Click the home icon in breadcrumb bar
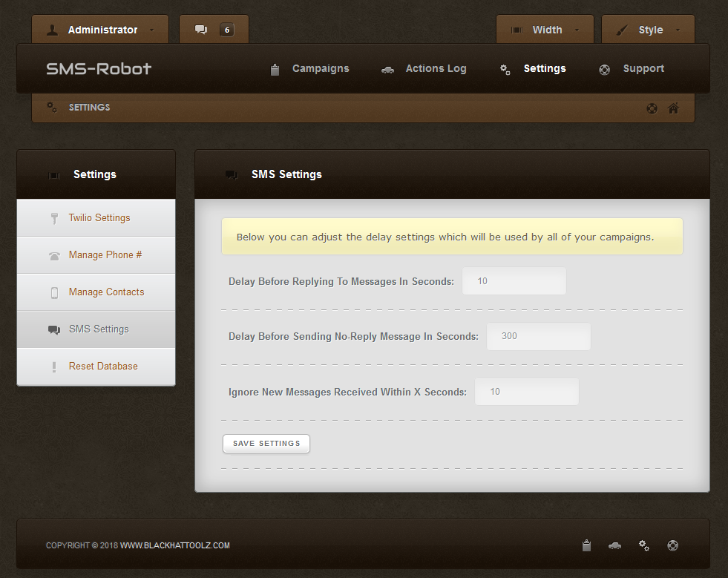Screen dimensions: 728x578 pos(673,108)
